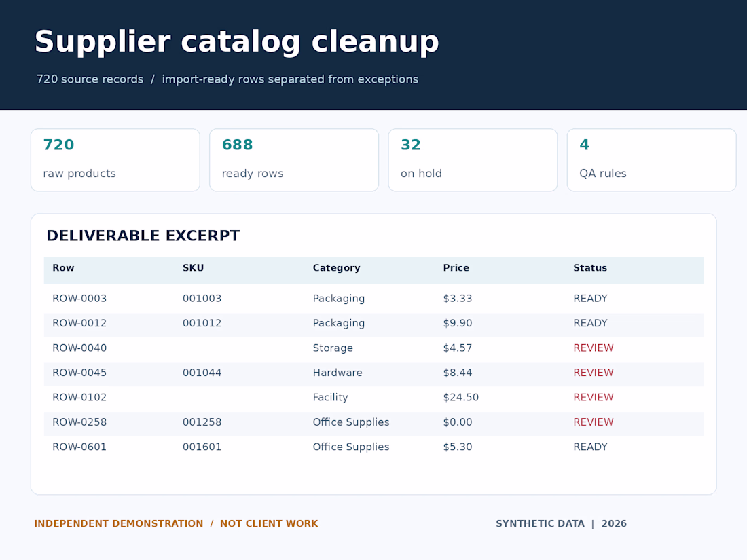Click the INDEPENDENT DEMONSTRATION footer text
This screenshot has height=560, width=747.
tap(119, 524)
